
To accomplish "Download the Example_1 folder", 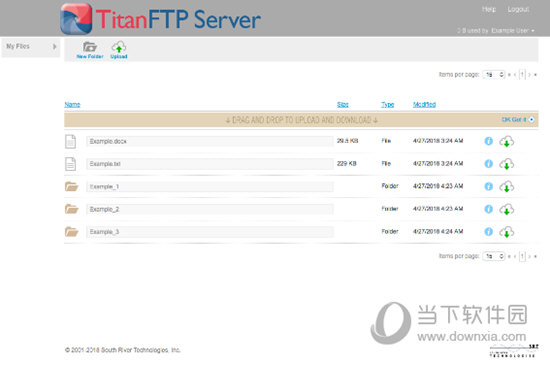I will pyautogui.click(x=507, y=187).
